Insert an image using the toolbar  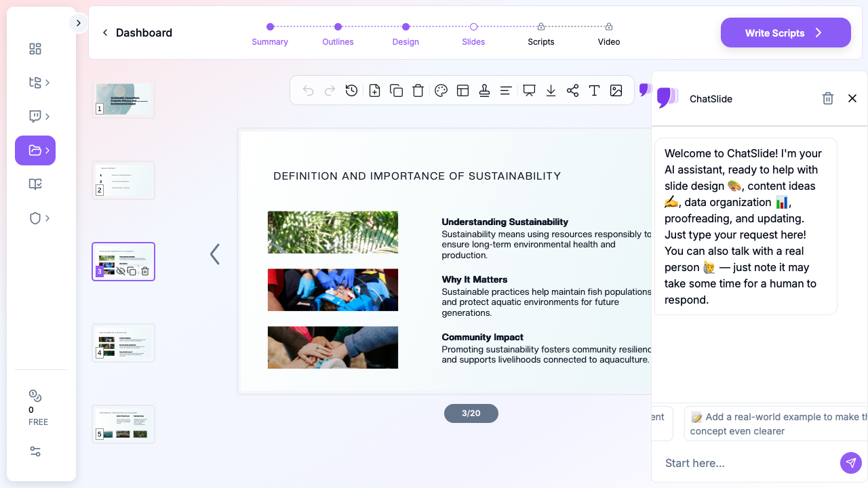(616, 91)
